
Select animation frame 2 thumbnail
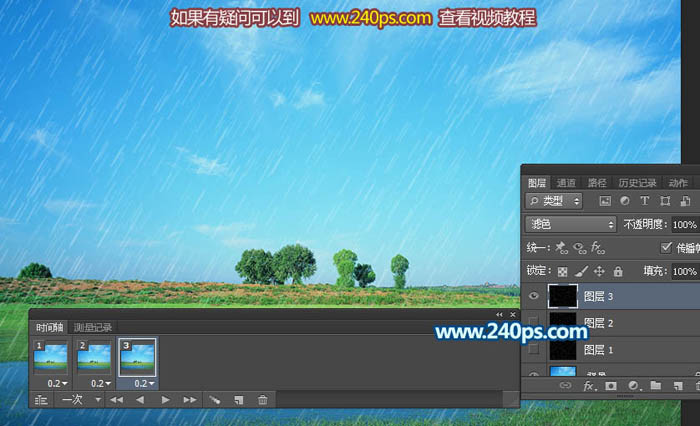pos(94,358)
